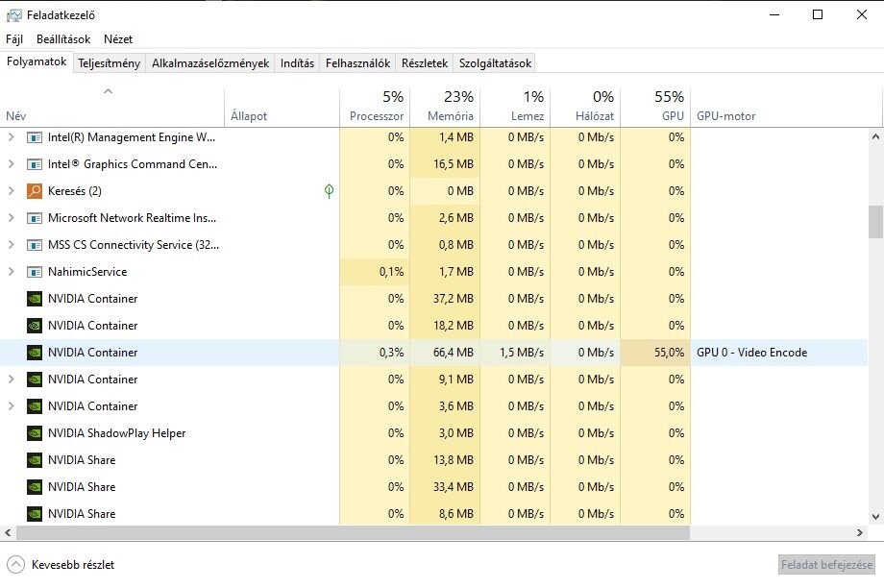
Task: Click the green leaf suspended-status icon
Action: pyautogui.click(x=330, y=191)
